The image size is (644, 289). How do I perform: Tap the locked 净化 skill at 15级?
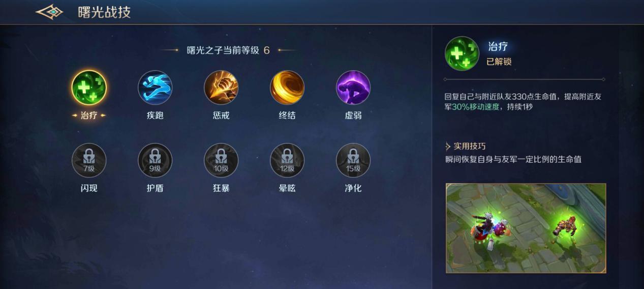coord(353,160)
